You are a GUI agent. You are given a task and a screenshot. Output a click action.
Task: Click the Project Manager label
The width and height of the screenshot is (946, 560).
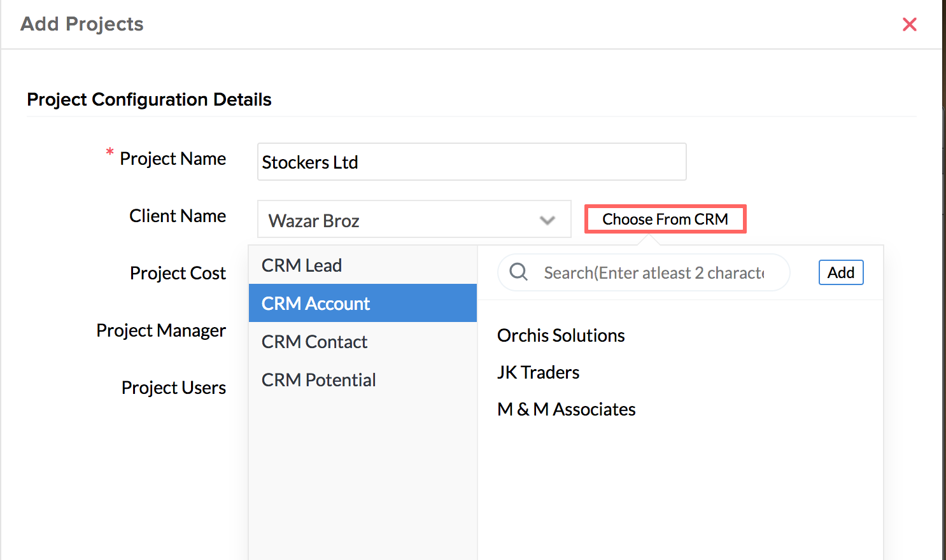[161, 330]
